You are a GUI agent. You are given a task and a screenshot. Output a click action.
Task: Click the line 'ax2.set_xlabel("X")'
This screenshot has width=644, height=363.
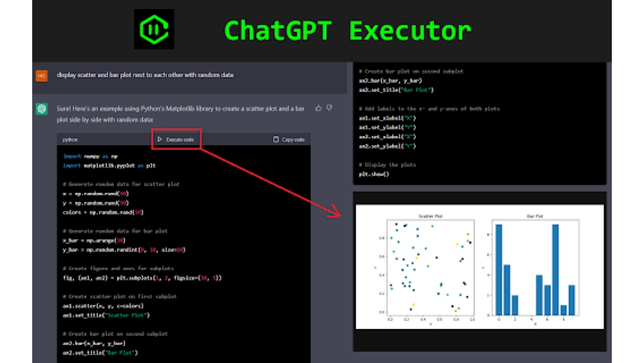pyautogui.click(x=388, y=137)
